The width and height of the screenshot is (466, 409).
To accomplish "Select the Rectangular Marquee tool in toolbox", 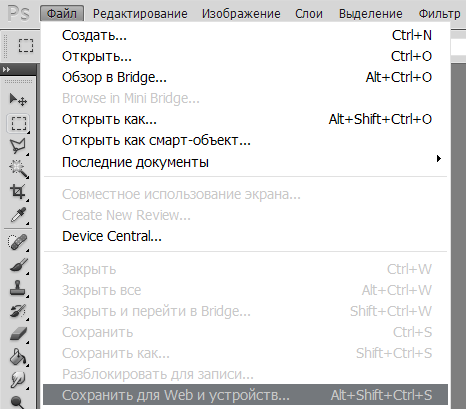I will tap(19, 123).
